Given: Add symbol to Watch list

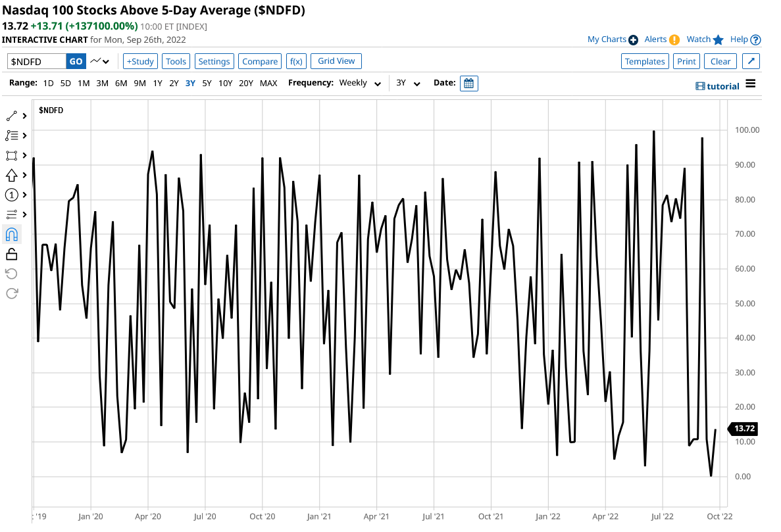Looking at the screenshot, I should coord(699,39).
